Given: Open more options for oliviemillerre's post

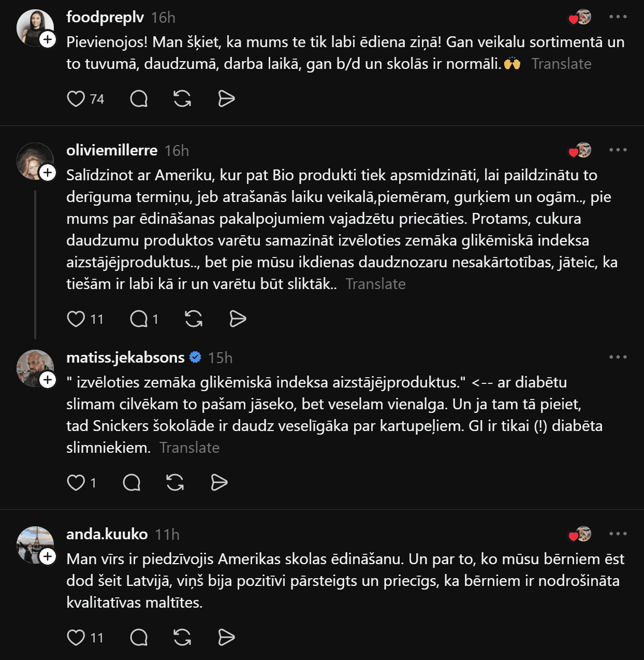Looking at the screenshot, I should click(x=618, y=150).
